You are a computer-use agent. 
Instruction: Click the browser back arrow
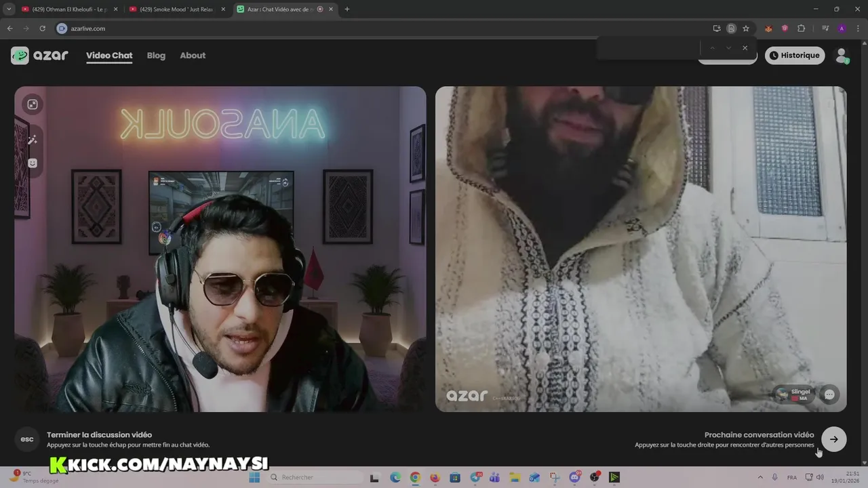click(9, 28)
